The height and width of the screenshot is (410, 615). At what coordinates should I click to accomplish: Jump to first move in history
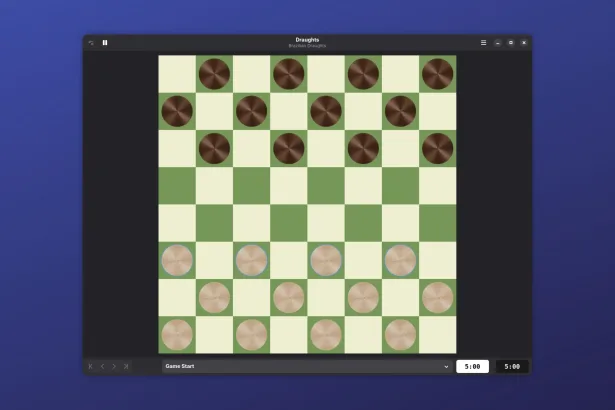[90, 367]
